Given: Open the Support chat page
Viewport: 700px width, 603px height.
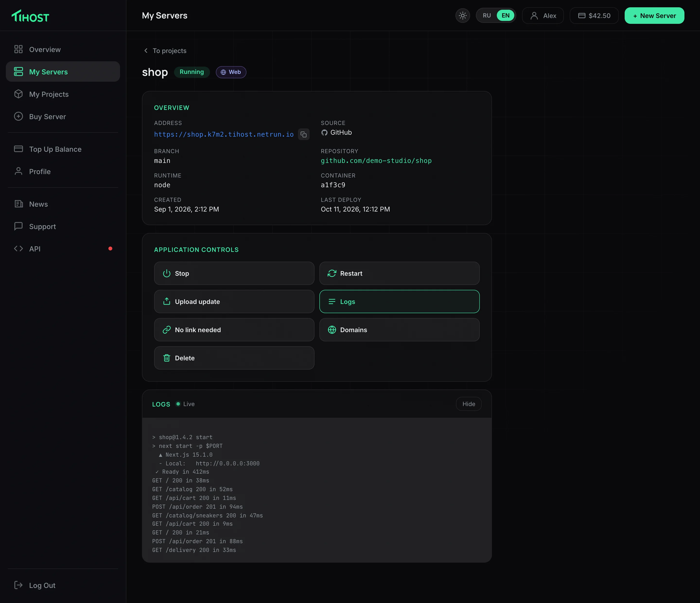Looking at the screenshot, I should 63,226.
